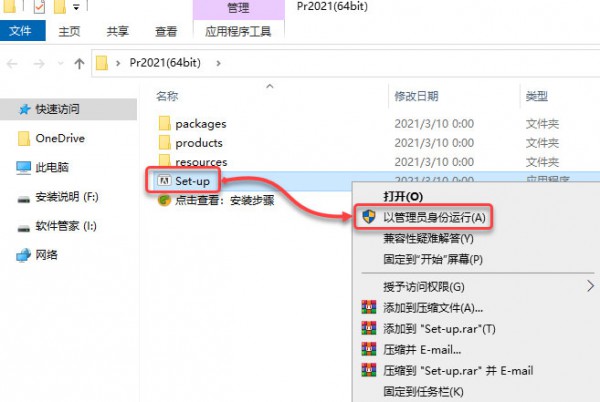
Task: Click the drive icon beside 安装说明 (F:)
Action: tap(24, 199)
